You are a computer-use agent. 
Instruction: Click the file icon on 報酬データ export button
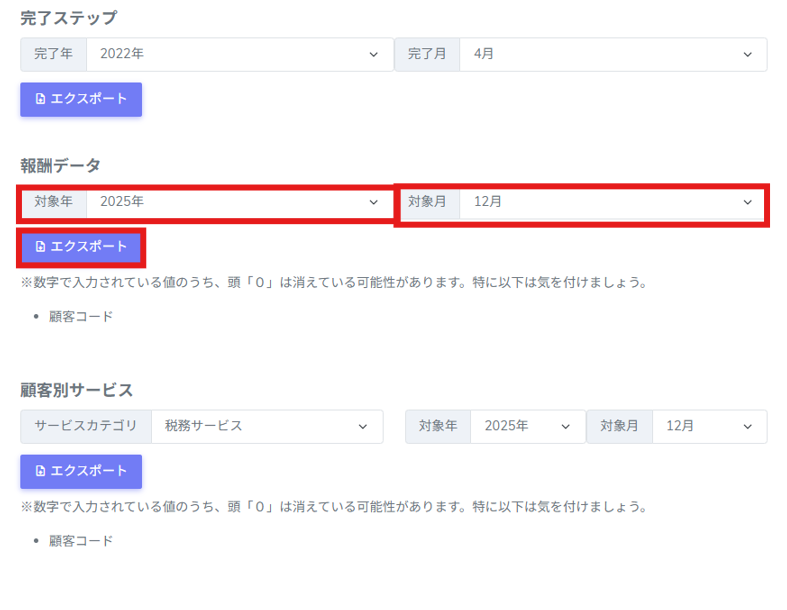40,246
